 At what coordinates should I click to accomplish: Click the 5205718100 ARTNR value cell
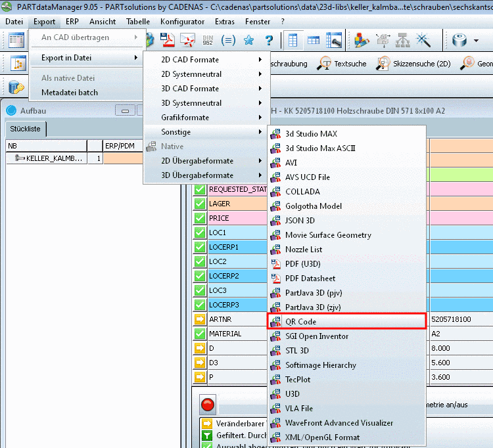pos(461,319)
